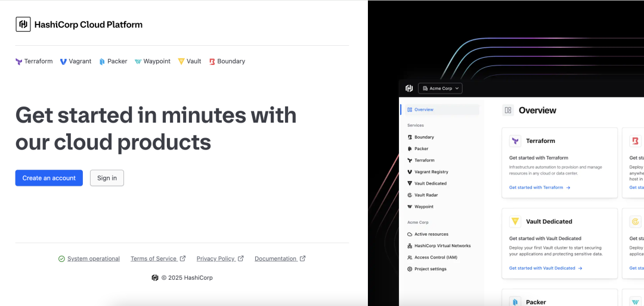Click the Terraform purple logo icon
This screenshot has width=644, height=306.
[x=18, y=61]
